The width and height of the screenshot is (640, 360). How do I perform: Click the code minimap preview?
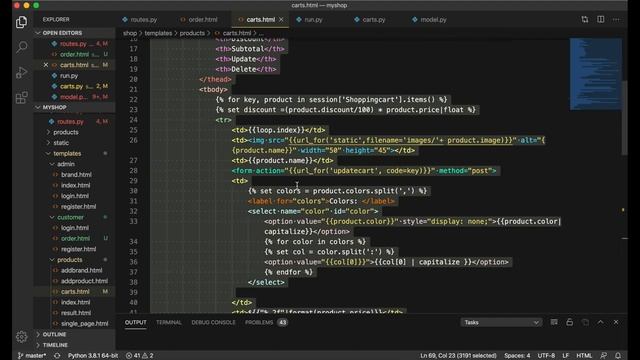click(x=596, y=74)
